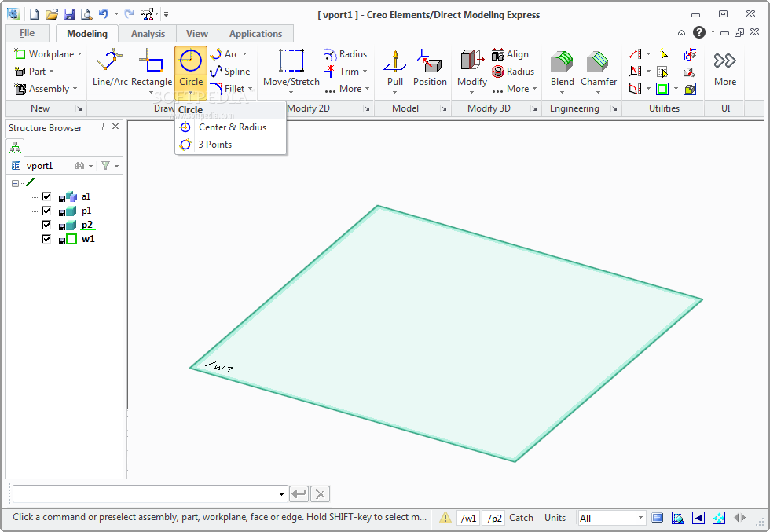Click the More UI double-arrow icon
770x532 pixels.
click(724, 61)
